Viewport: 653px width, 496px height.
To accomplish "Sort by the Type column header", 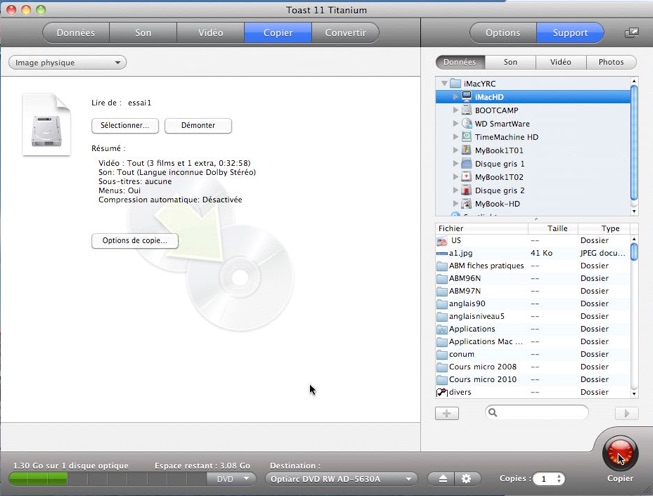I will 605,228.
